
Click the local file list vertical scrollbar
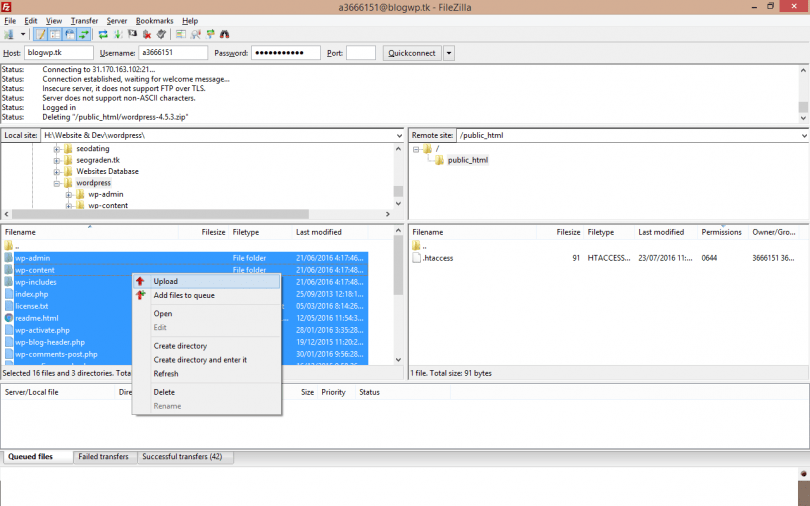[x=398, y=295]
